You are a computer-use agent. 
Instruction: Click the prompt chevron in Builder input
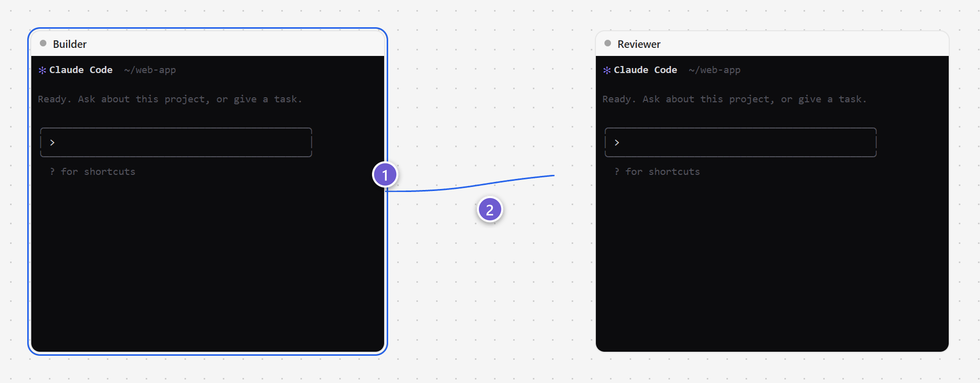pyautogui.click(x=52, y=143)
